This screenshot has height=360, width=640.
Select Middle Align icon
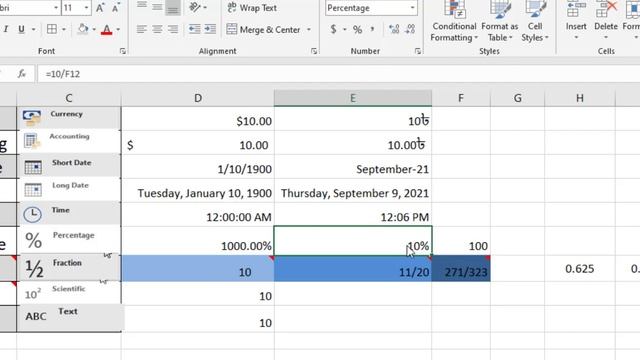(157, 7)
